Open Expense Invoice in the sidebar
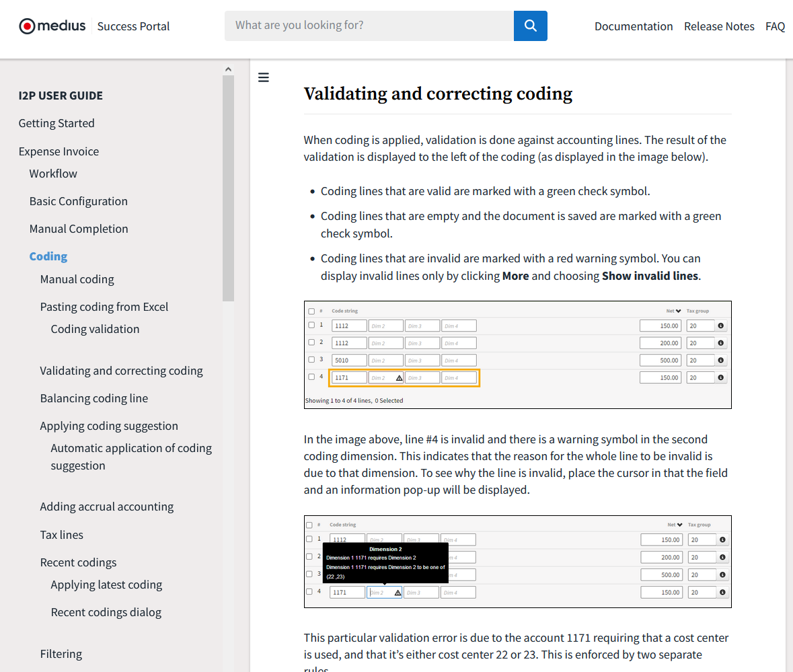The image size is (793, 672). (59, 152)
